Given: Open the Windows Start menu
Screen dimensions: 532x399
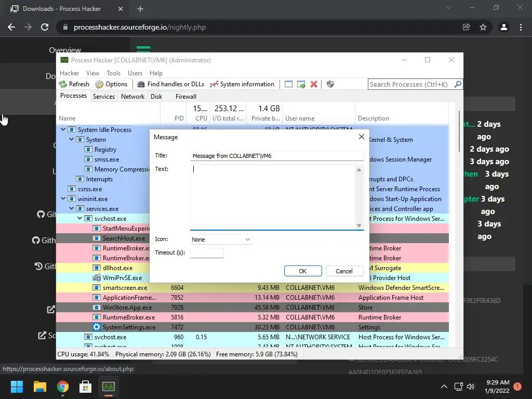Looking at the screenshot, I should 17,387.
